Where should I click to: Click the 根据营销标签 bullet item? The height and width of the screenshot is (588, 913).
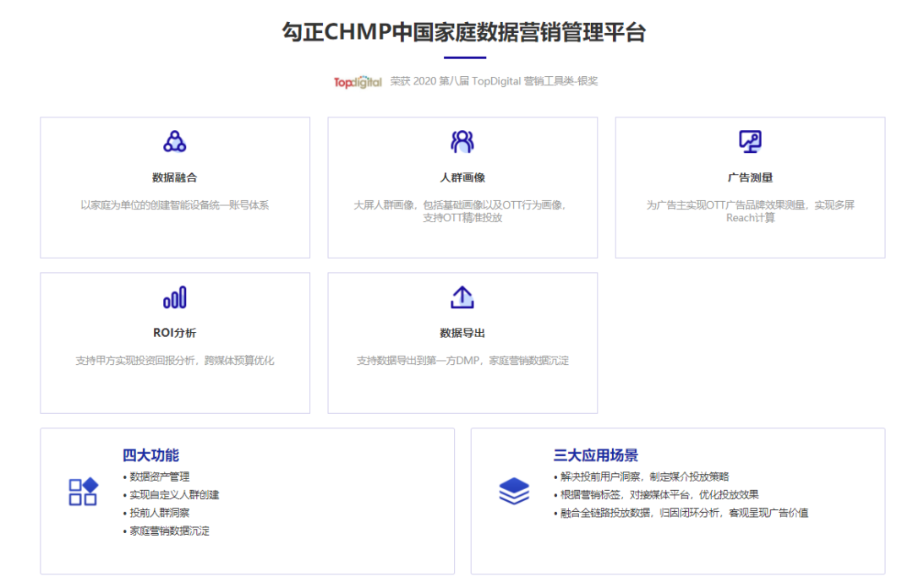click(x=656, y=495)
